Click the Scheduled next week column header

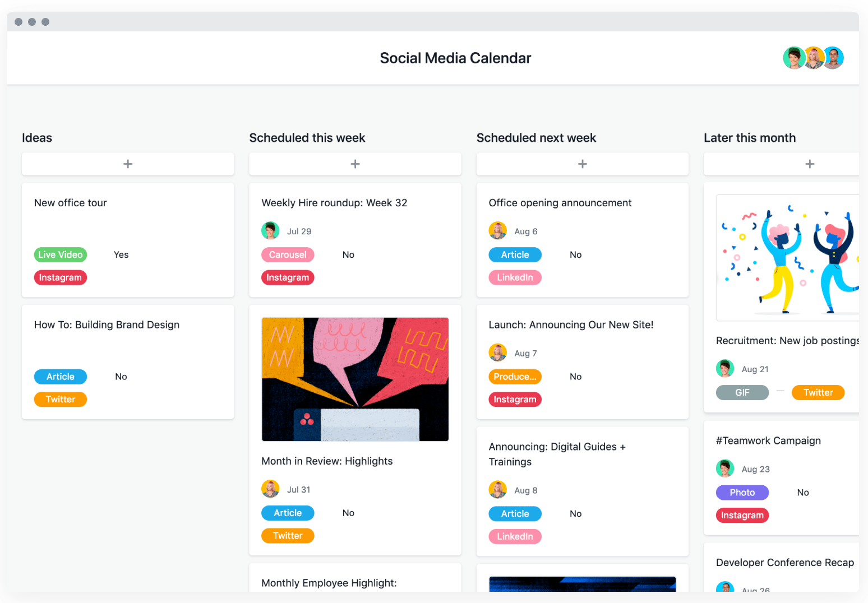(x=536, y=137)
